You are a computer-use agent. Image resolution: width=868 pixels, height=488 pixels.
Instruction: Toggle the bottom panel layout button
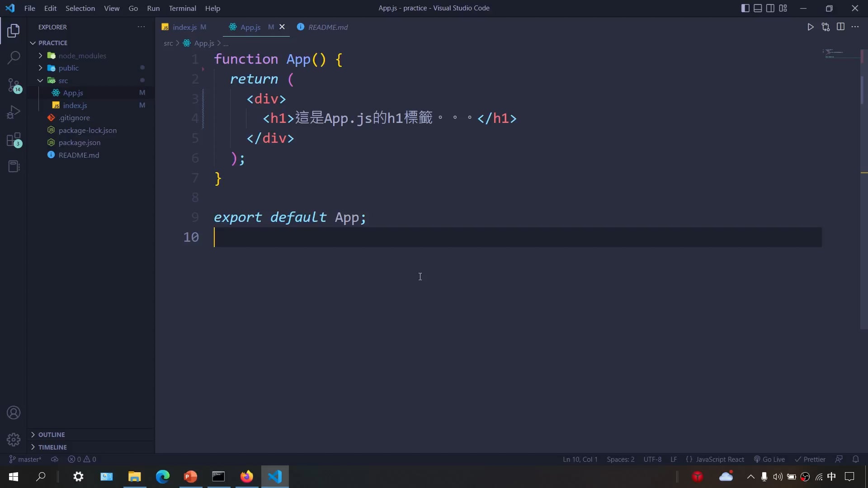(758, 8)
